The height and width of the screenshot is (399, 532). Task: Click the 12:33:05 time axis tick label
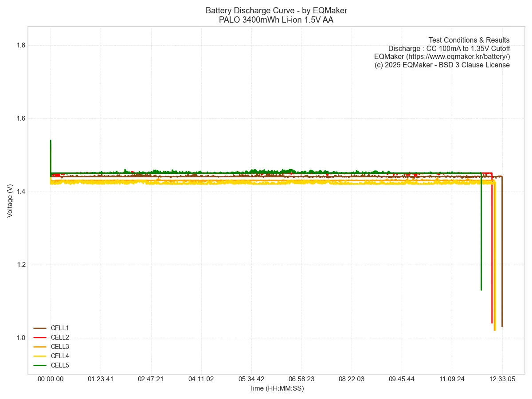click(x=502, y=379)
